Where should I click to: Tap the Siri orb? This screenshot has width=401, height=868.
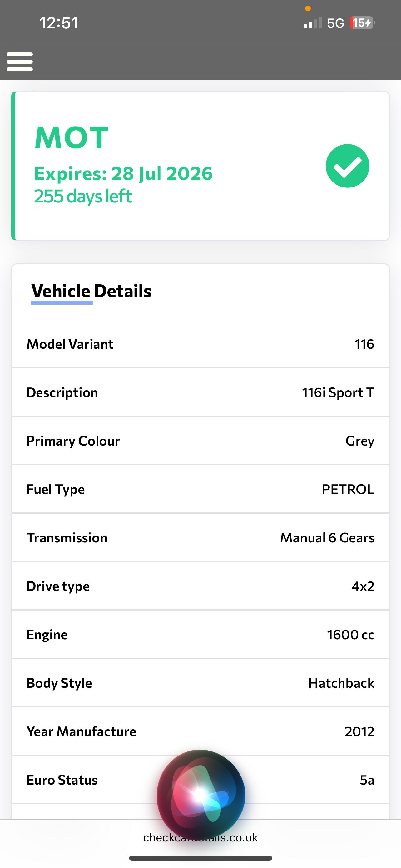201,795
